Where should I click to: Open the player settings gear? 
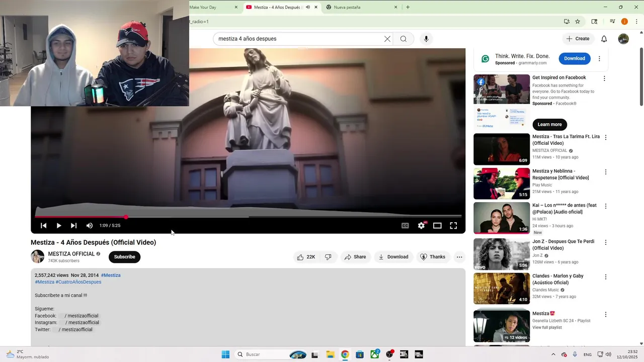point(421,226)
